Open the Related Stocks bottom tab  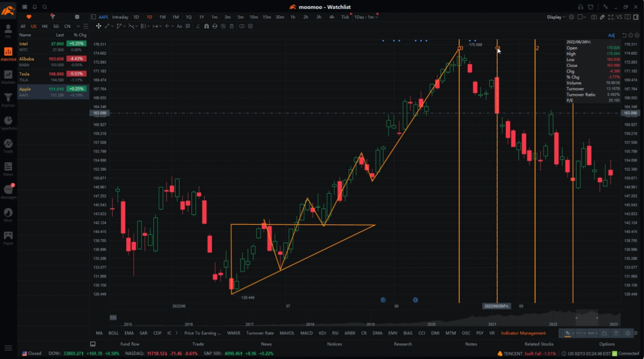coord(539,344)
